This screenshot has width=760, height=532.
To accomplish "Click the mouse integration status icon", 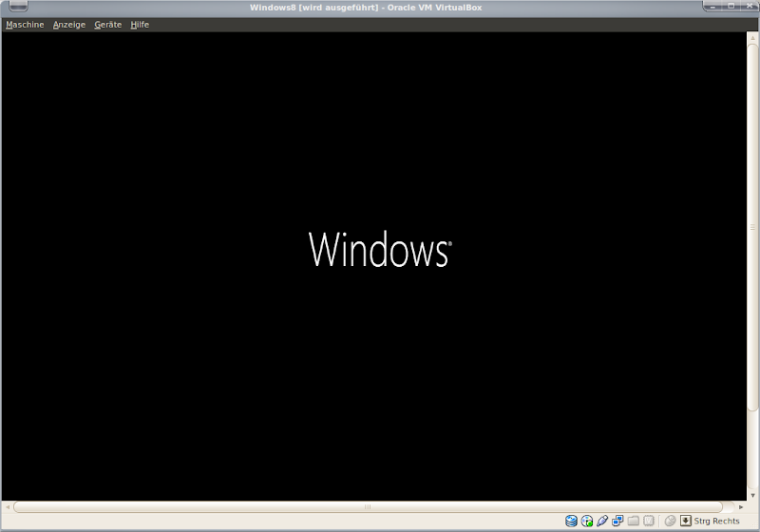I will pos(670,521).
